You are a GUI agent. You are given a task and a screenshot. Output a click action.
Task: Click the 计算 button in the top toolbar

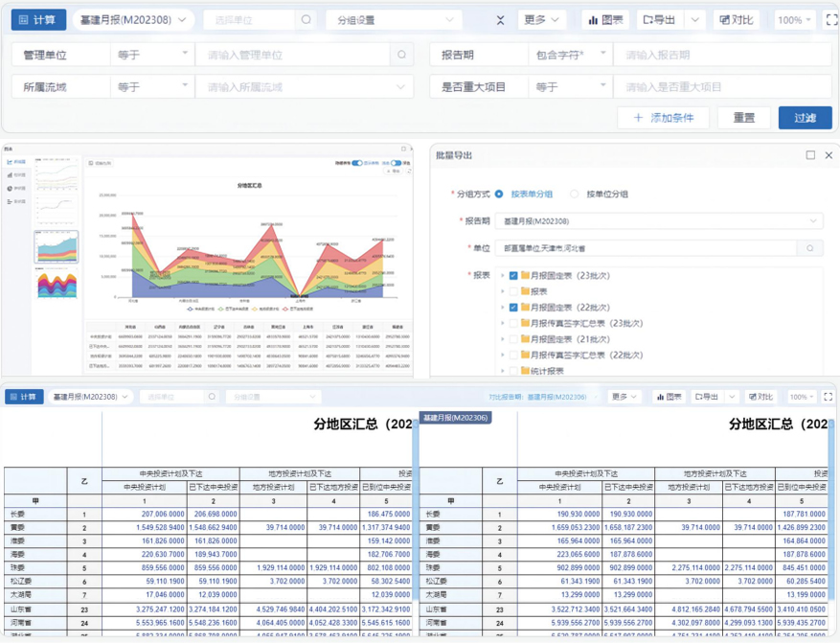38,19
